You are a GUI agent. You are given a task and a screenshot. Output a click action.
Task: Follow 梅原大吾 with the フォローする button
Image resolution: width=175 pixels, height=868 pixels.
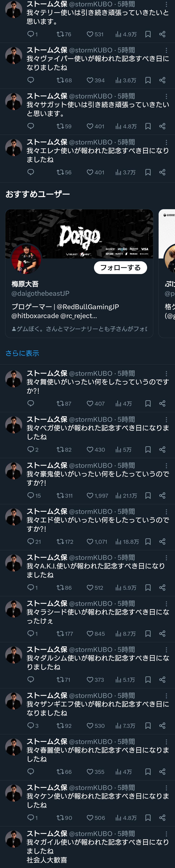click(x=120, y=268)
